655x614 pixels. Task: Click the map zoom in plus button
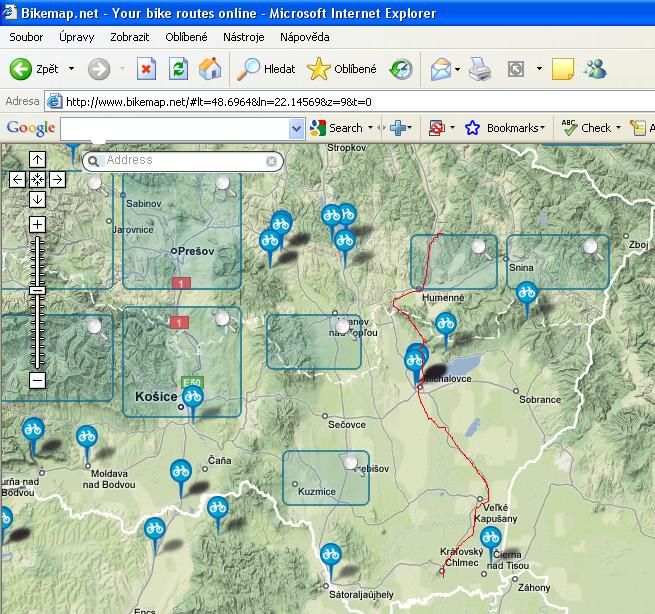coord(37,224)
